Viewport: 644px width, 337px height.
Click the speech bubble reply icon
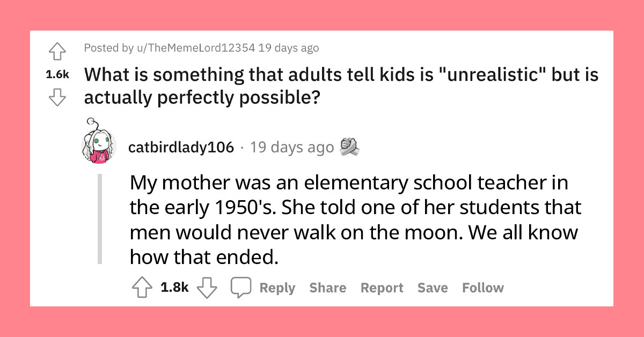242,288
